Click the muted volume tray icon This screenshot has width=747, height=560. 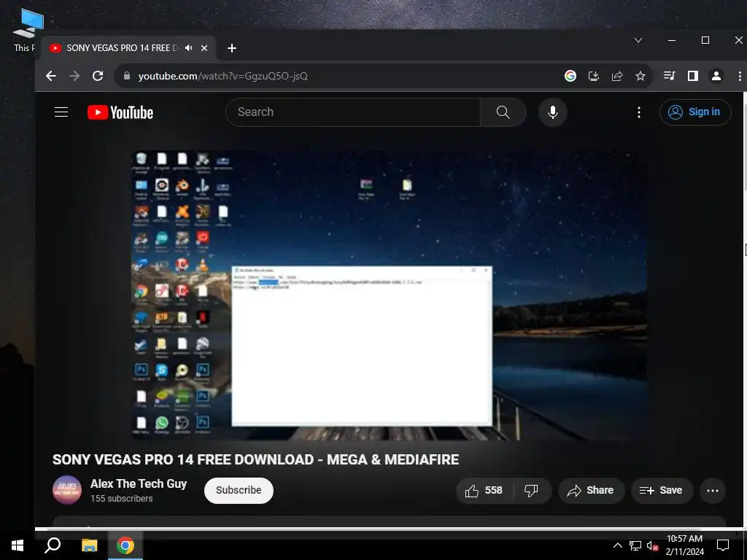pyautogui.click(x=652, y=545)
